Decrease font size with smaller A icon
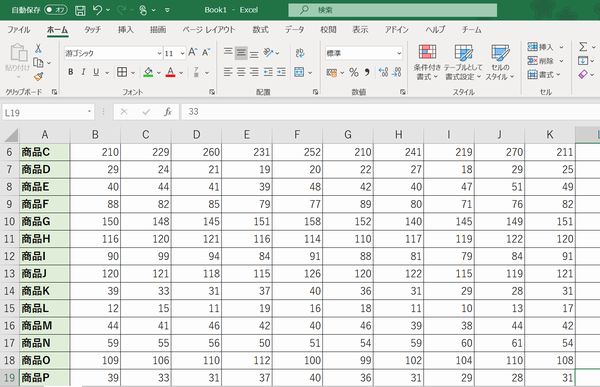The width and height of the screenshot is (600, 387). (206, 52)
